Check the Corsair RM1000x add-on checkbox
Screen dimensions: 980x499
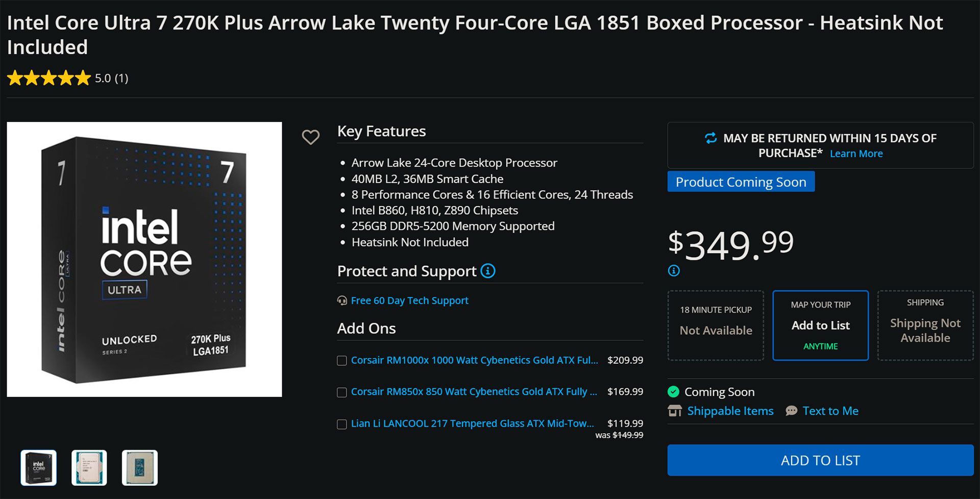pos(342,361)
